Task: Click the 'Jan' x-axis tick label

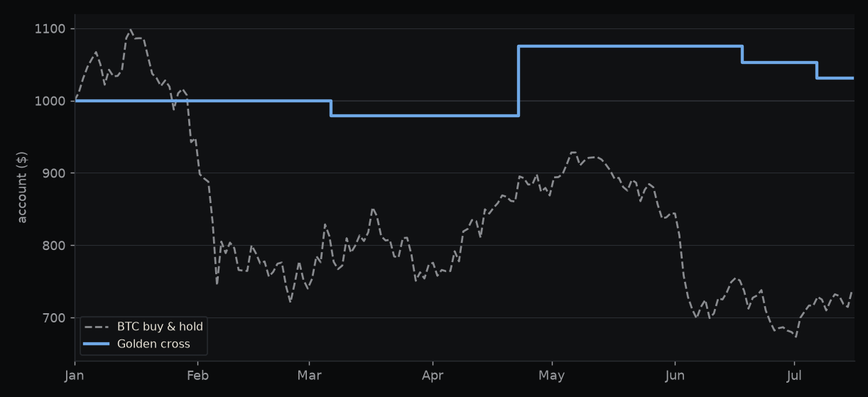Action: (x=75, y=375)
